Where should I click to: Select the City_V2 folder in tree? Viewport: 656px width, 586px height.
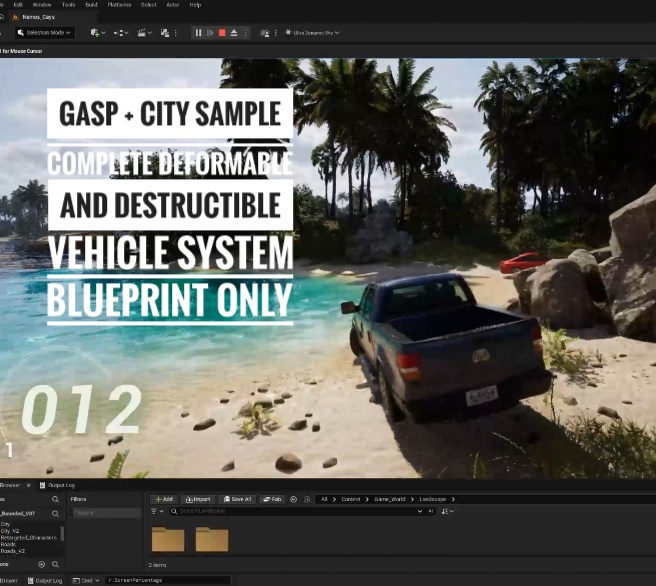point(10,531)
